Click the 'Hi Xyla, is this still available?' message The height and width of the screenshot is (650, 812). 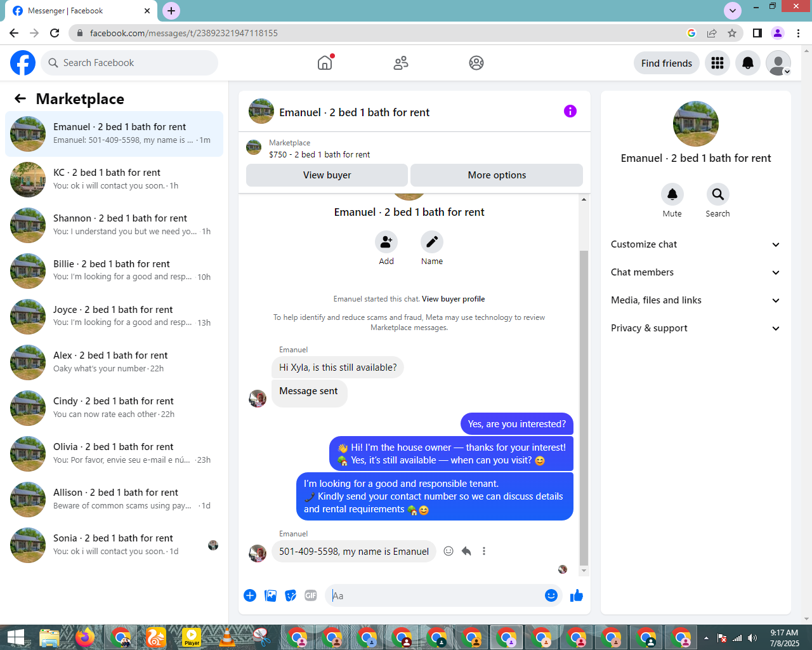(338, 368)
